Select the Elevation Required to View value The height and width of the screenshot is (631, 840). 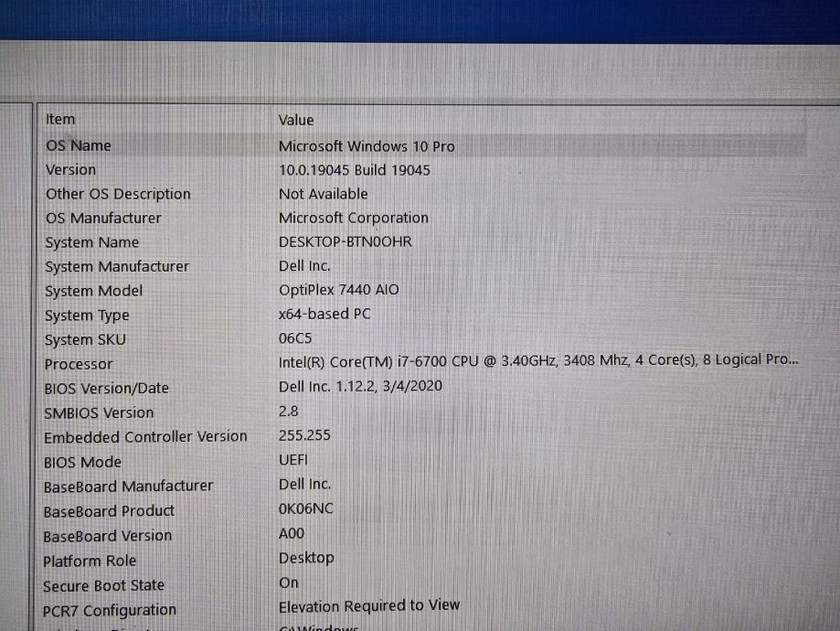point(369,605)
